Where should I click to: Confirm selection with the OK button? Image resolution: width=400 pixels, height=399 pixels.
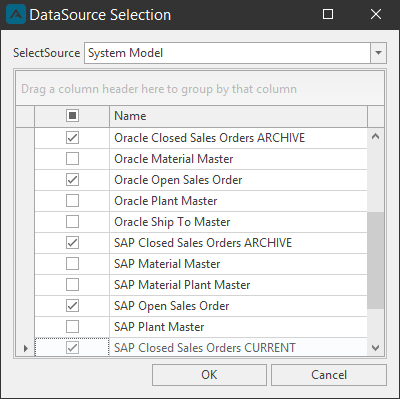click(x=209, y=375)
